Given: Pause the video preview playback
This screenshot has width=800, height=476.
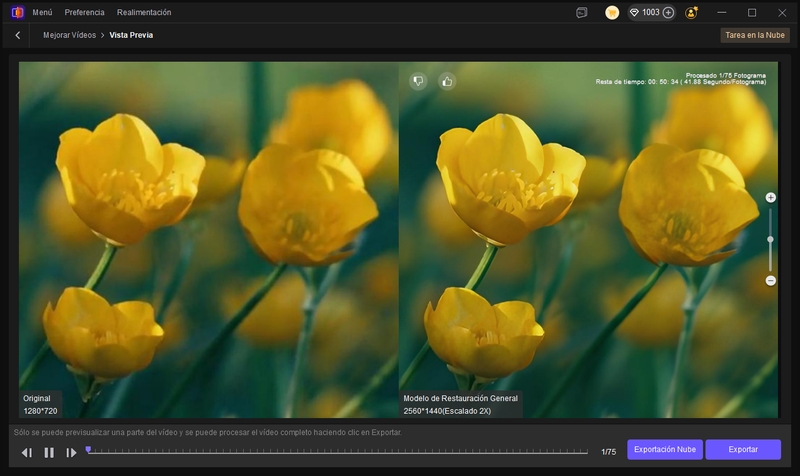Looking at the screenshot, I should pyautogui.click(x=49, y=452).
